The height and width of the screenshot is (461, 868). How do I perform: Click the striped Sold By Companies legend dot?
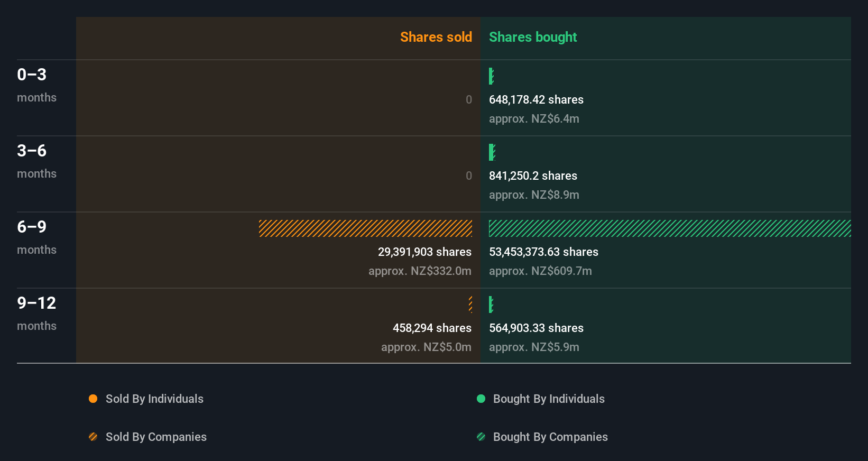click(x=93, y=437)
